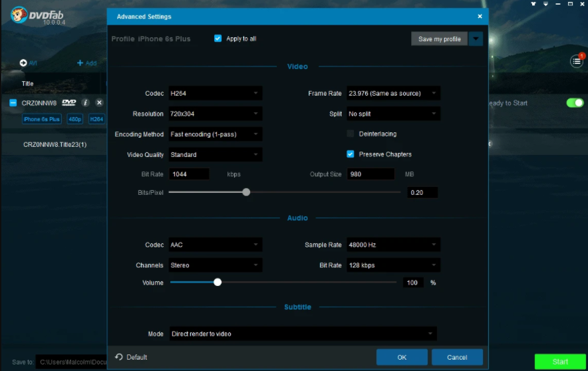Click on the Volume slider handle
The height and width of the screenshot is (371, 588).
(218, 282)
